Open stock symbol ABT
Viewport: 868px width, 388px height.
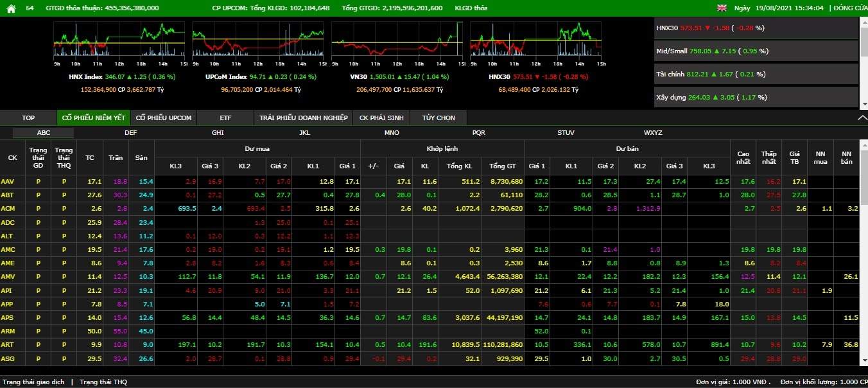point(8,195)
